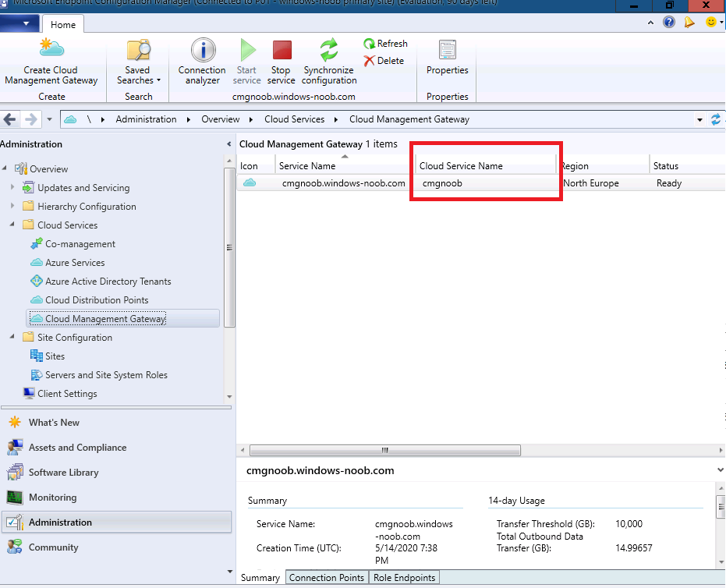Viewport: 726px width, 588px height.
Task: Select the cmgnoob.windows-noob.com row
Action: click(480, 183)
